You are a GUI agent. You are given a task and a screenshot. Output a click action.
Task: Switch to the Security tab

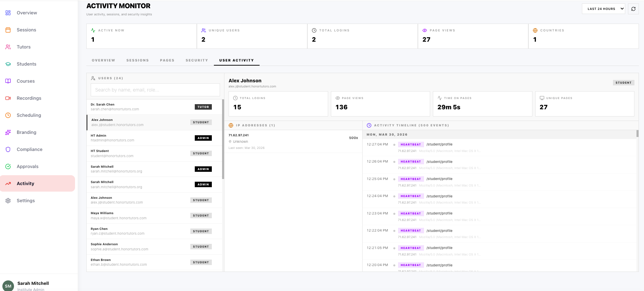tap(196, 60)
